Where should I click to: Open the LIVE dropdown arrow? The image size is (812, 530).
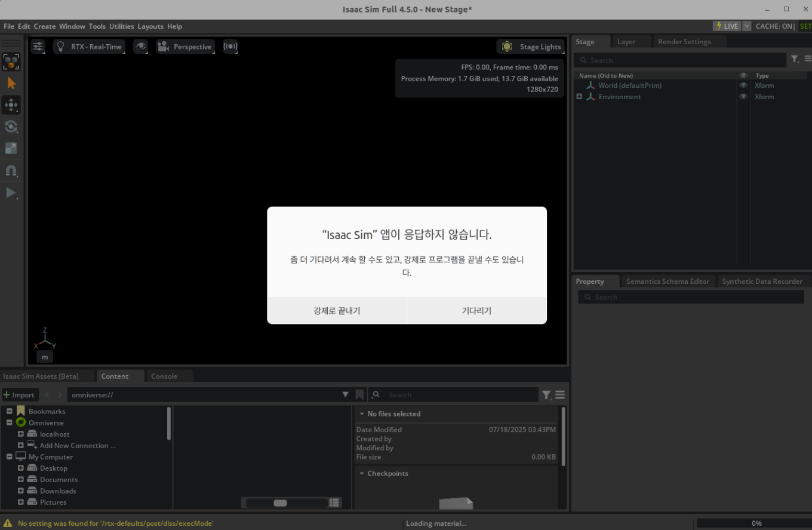coord(746,26)
